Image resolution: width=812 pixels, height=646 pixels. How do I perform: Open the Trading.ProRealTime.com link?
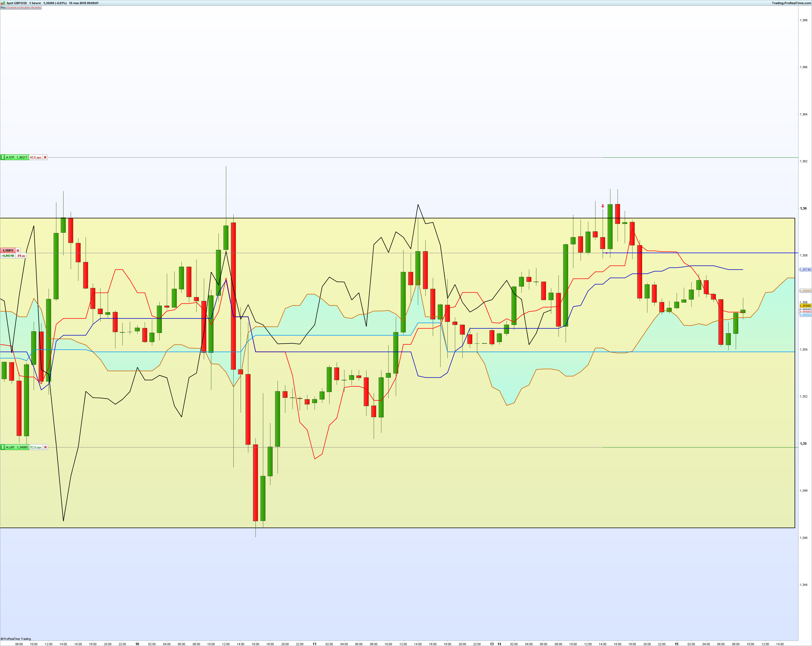tap(791, 3)
